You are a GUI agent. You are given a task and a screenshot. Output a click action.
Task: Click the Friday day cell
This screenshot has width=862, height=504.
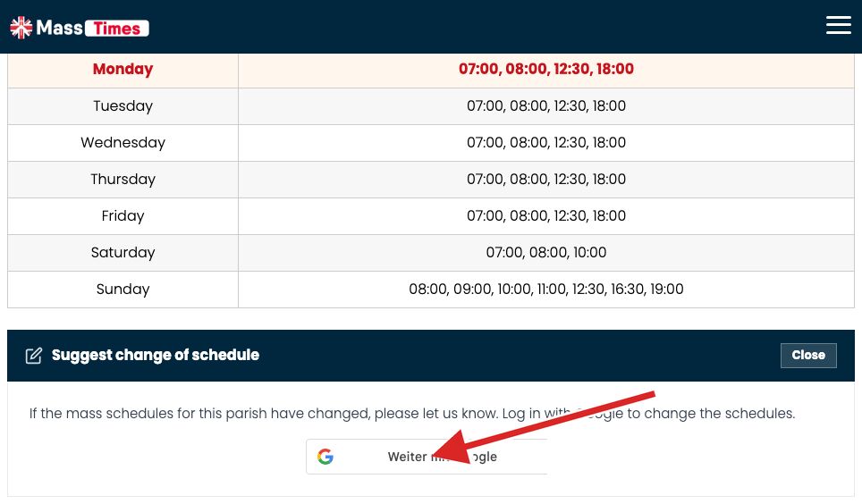click(x=123, y=216)
